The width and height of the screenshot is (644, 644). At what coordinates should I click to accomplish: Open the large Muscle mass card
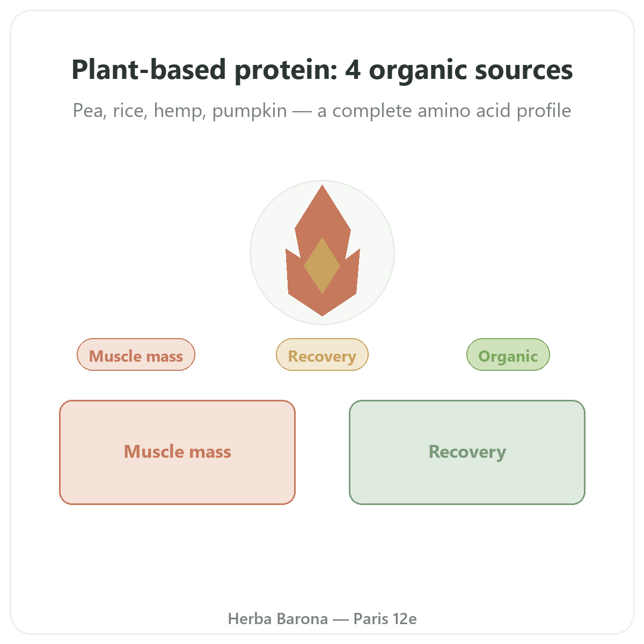pyautogui.click(x=177, y=452)
